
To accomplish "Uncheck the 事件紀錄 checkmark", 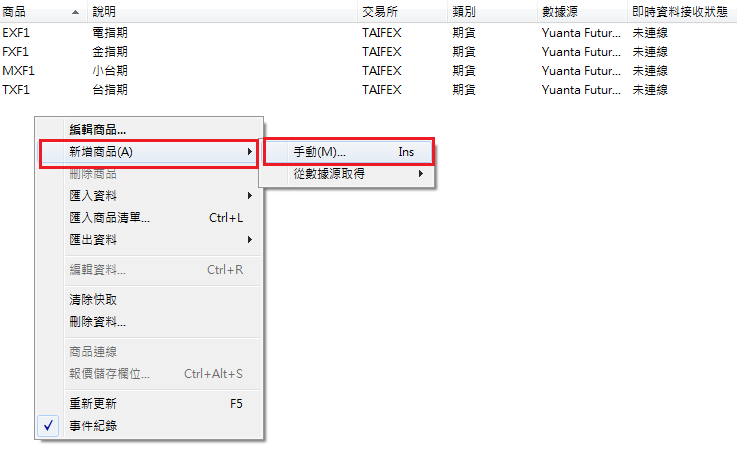I will (48, 425).
